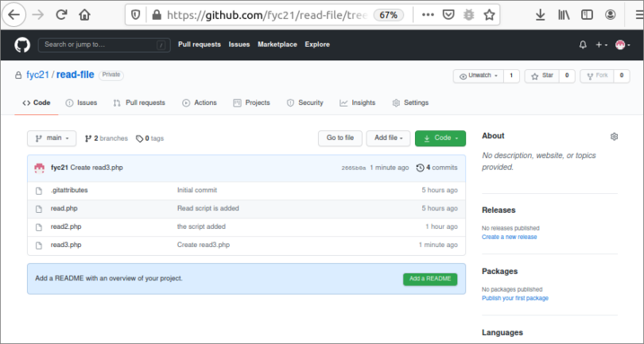The image size is (644, 344).
Task: Reload the page with the refresh icon
Action: click(61, 15)
